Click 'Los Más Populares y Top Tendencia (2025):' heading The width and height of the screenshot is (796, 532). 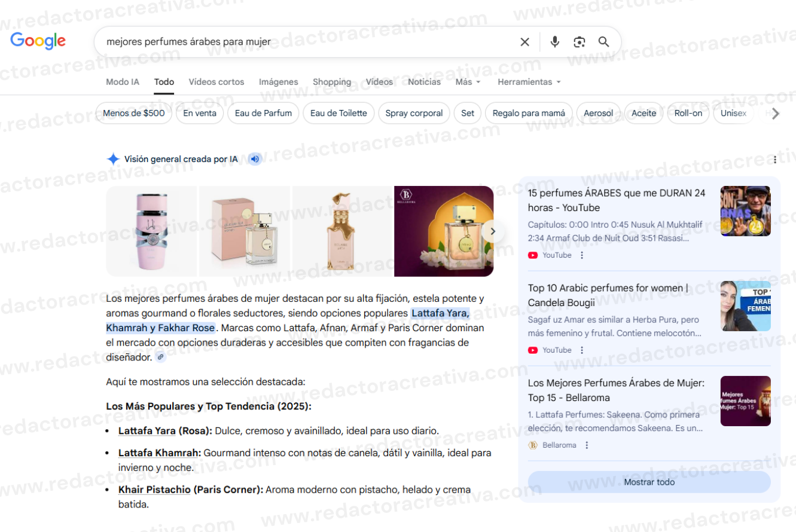209,406
